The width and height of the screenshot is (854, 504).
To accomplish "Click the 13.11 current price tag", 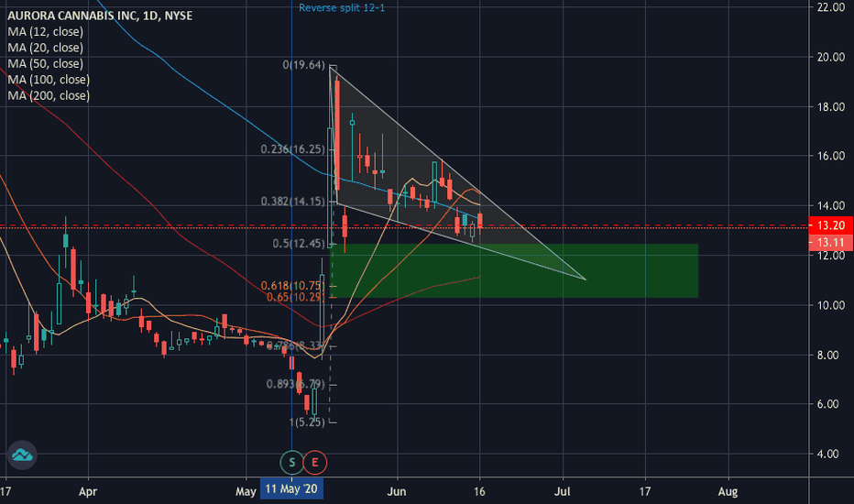I will [831, 243].
